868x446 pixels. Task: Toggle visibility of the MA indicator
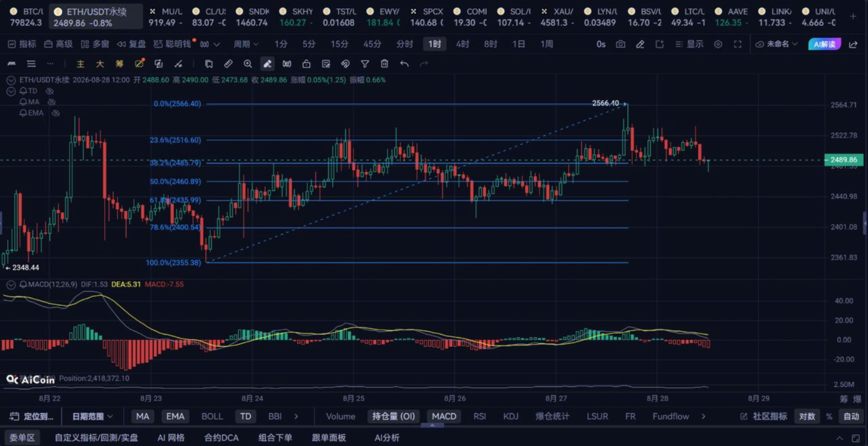click(52, 102)
